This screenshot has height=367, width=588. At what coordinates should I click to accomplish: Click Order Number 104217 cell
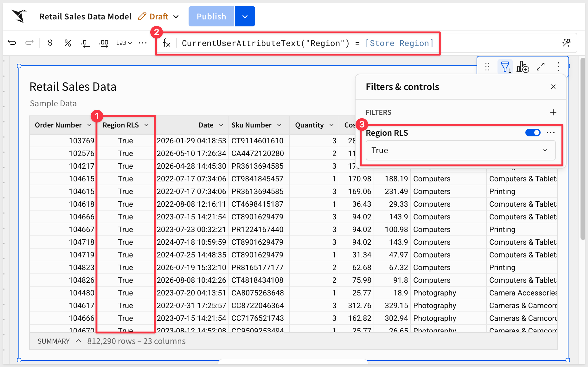point(63,166)
